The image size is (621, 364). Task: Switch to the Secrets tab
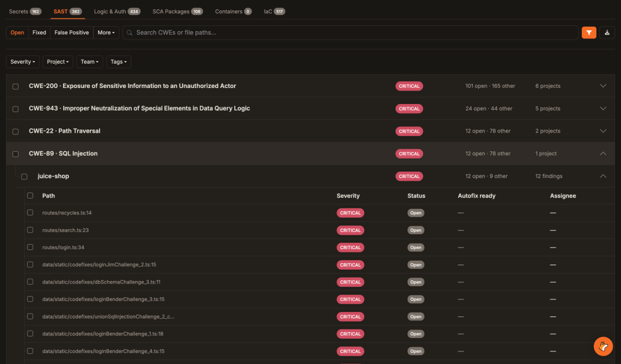coord(25,11)
